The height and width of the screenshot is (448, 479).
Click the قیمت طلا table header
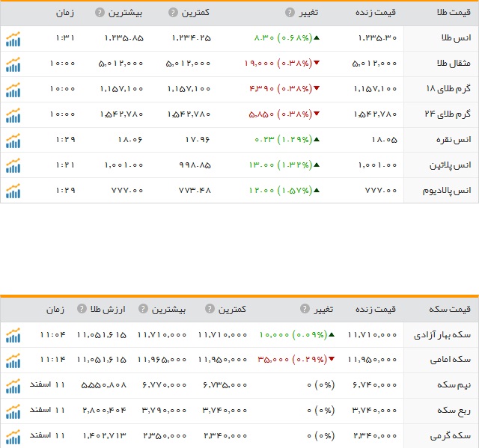[454, 13]
